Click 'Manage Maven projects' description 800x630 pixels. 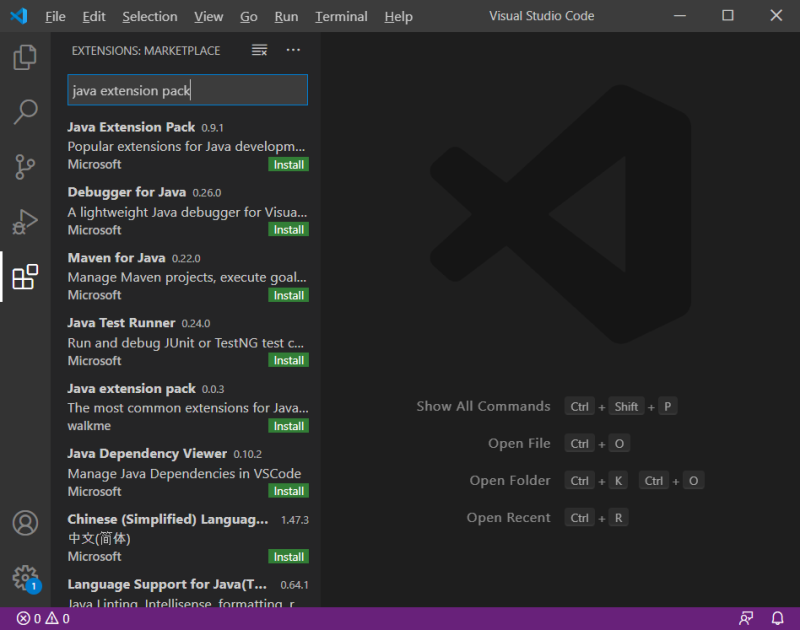pos(187,277)
